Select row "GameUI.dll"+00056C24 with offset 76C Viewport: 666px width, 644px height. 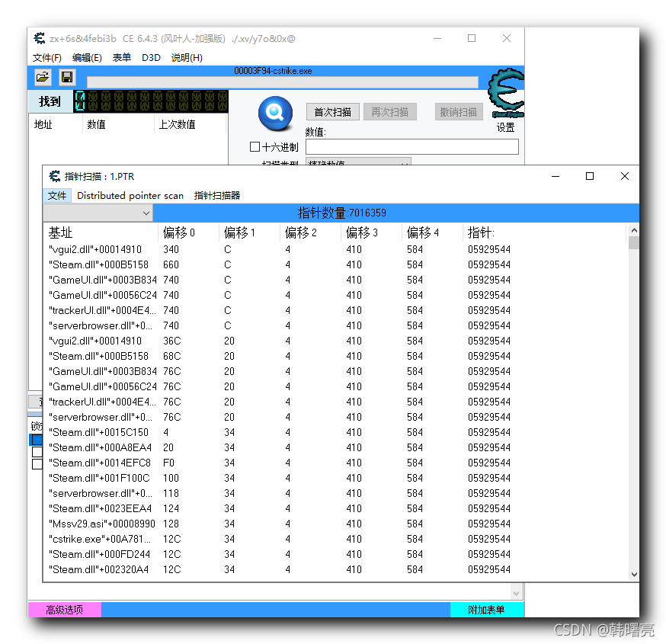(335, 386)
